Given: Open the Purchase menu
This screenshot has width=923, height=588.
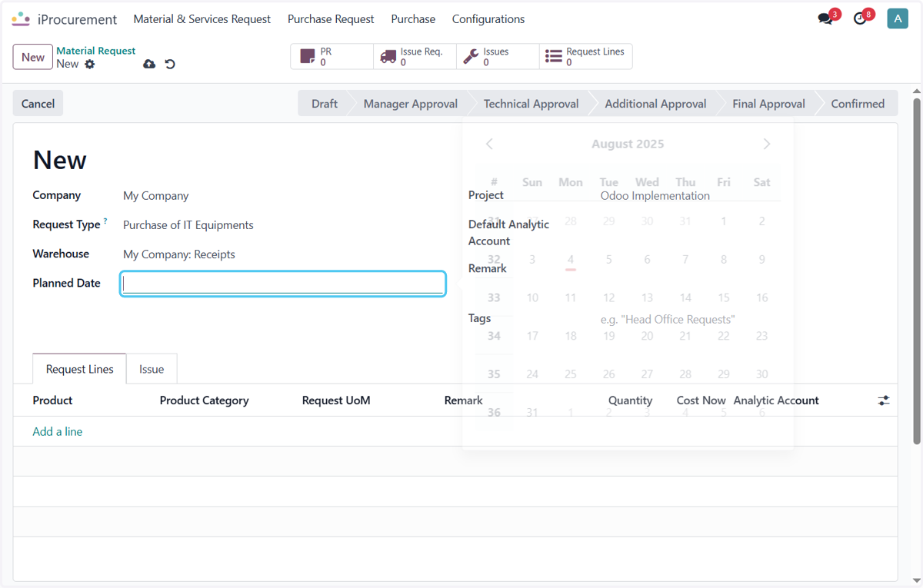Looking at the screenshot, I should coord(413,19).
